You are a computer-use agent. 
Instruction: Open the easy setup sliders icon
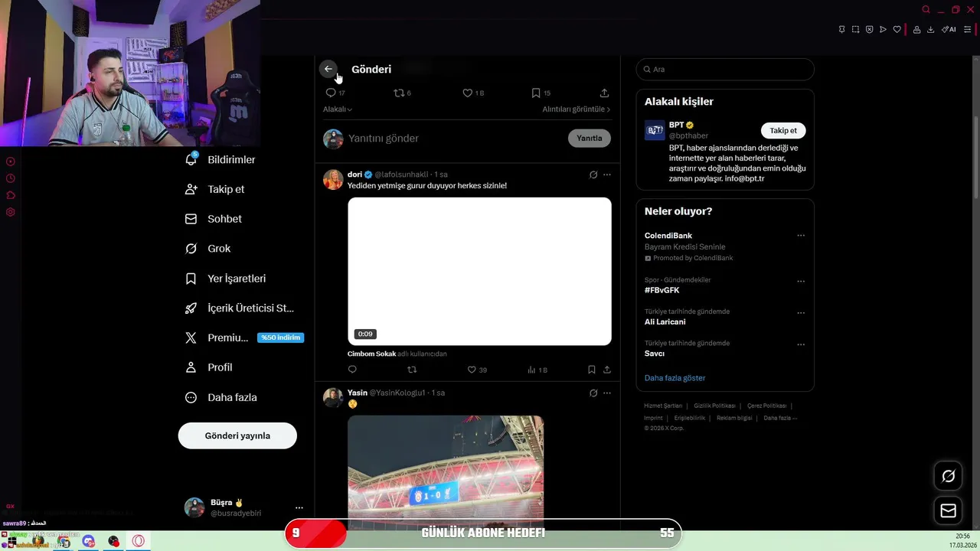[967, 29]
